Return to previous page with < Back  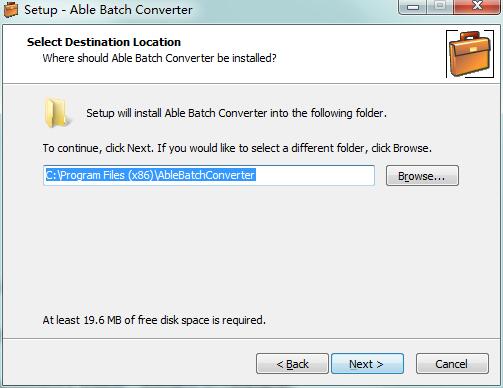[x=292, y=364]
